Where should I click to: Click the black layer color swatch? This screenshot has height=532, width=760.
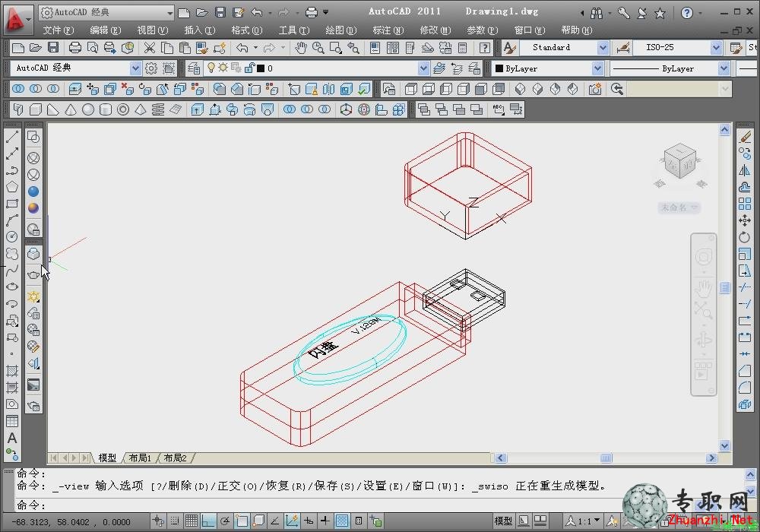click(260, 68)
